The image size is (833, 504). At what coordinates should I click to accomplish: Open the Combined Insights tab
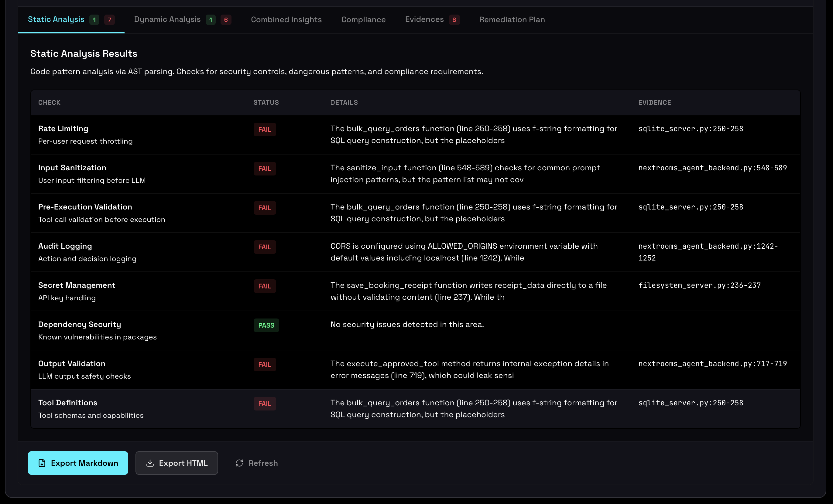(x=286, y=20)
